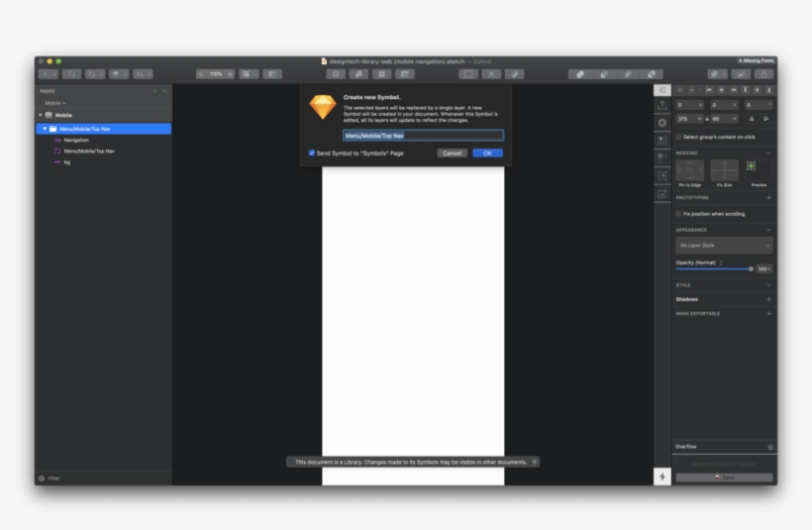Click the pencil edit toolbar icon
Screen dimensions: 812x530
(514, 74)
